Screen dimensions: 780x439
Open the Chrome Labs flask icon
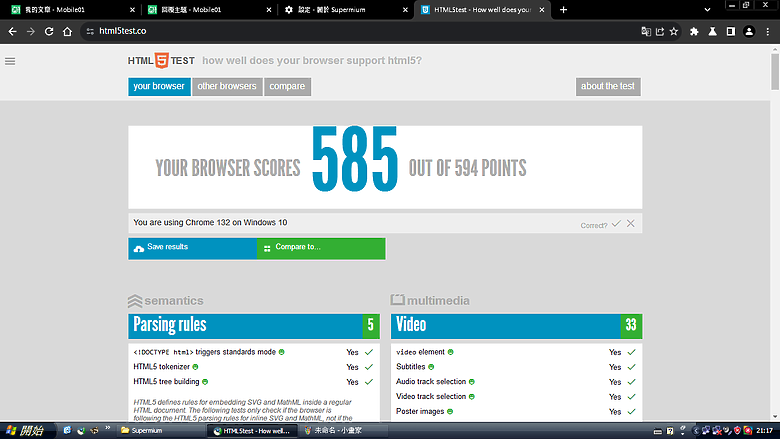712,31
